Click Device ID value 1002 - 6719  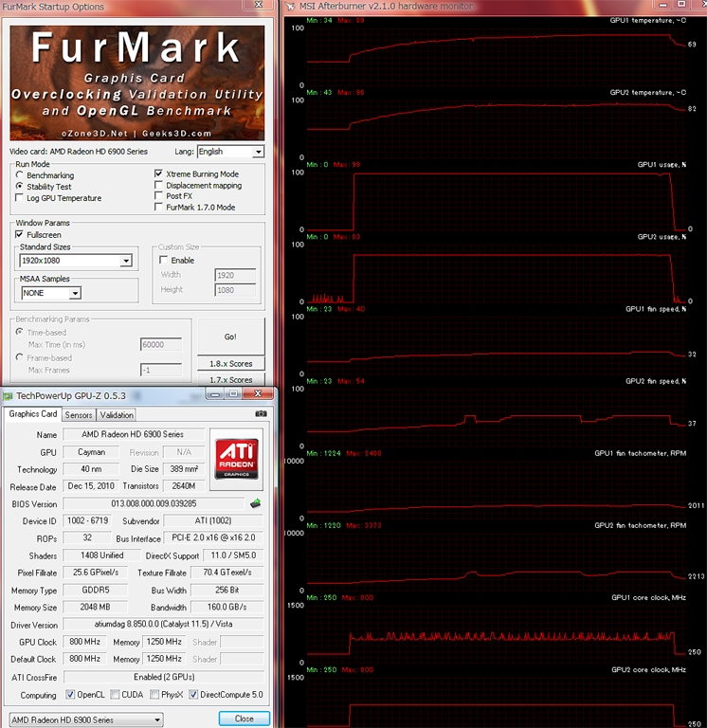coord(88,520)
